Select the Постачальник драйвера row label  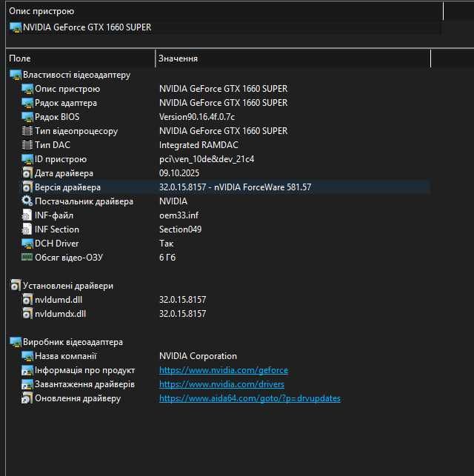coord(84,201)
